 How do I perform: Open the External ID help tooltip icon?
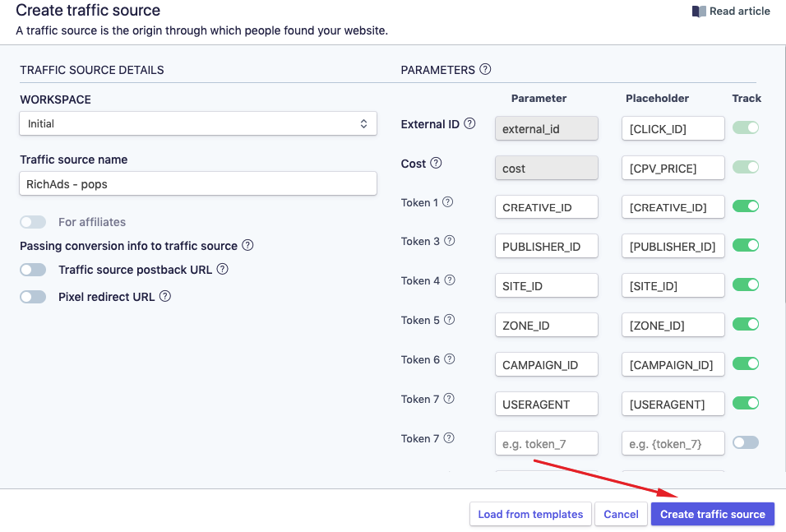tap(469, 123)
